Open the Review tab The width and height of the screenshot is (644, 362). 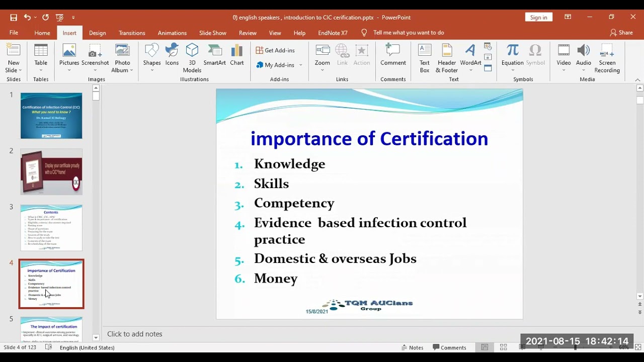[x=248, y=33]
